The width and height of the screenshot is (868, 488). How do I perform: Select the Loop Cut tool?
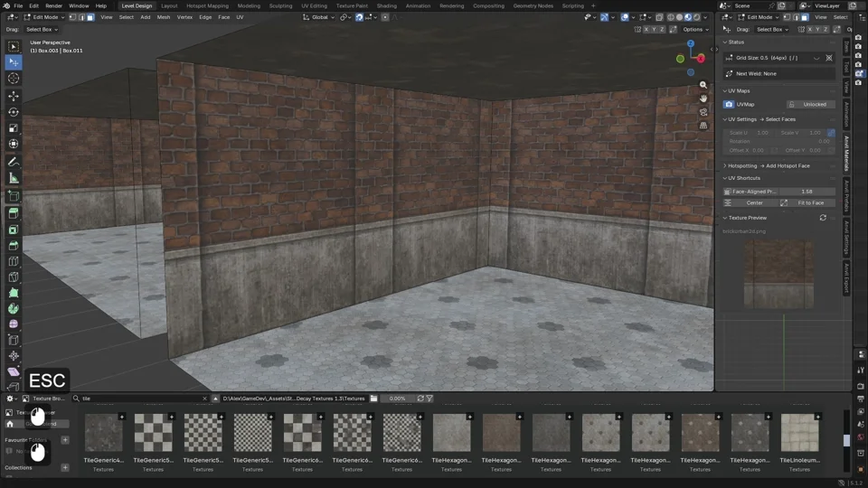point(14,261)
